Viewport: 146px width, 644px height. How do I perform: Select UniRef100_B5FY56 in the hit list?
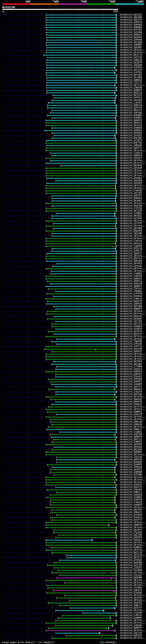click(x=131, y=143)
